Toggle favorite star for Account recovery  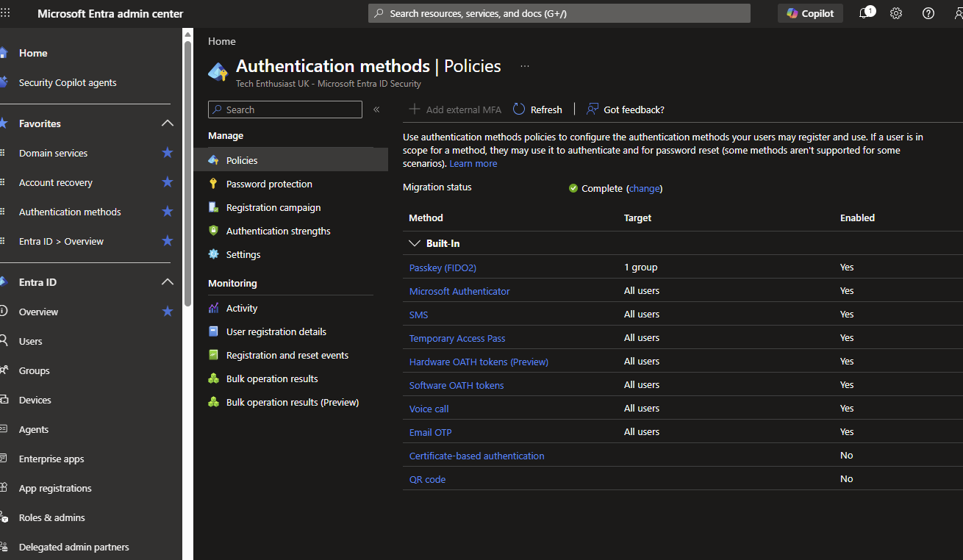(x=167, y=182)
